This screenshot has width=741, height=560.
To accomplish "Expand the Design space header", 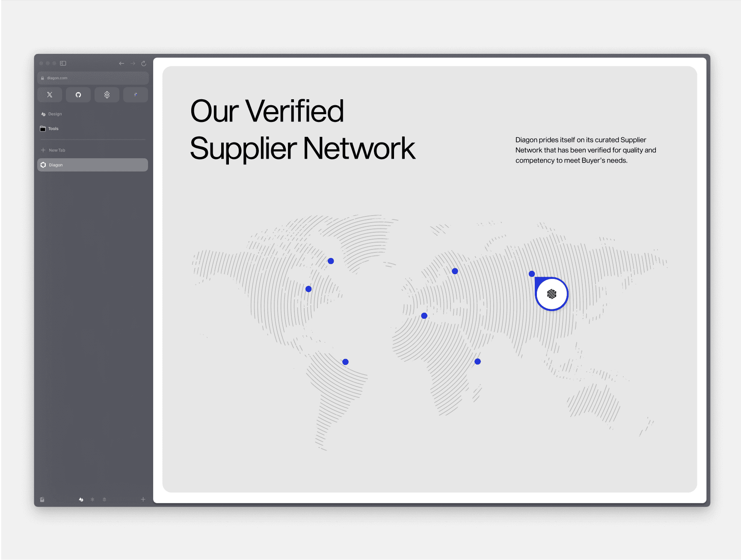I will point(55,114).
